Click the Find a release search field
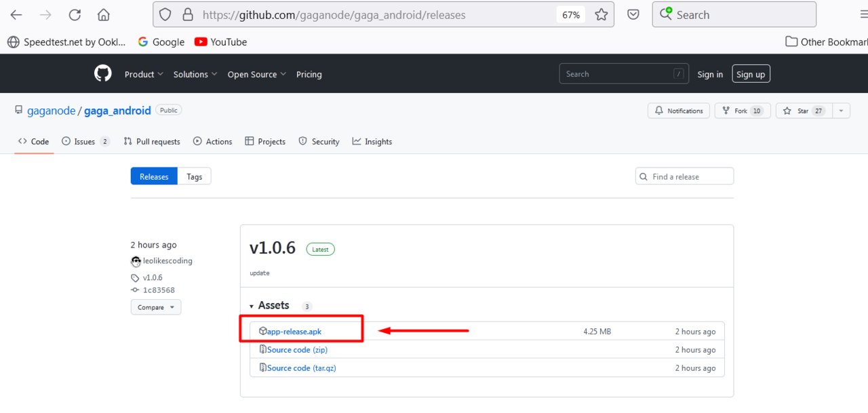This screenshot has height=413, width=868. pos(684,176)
